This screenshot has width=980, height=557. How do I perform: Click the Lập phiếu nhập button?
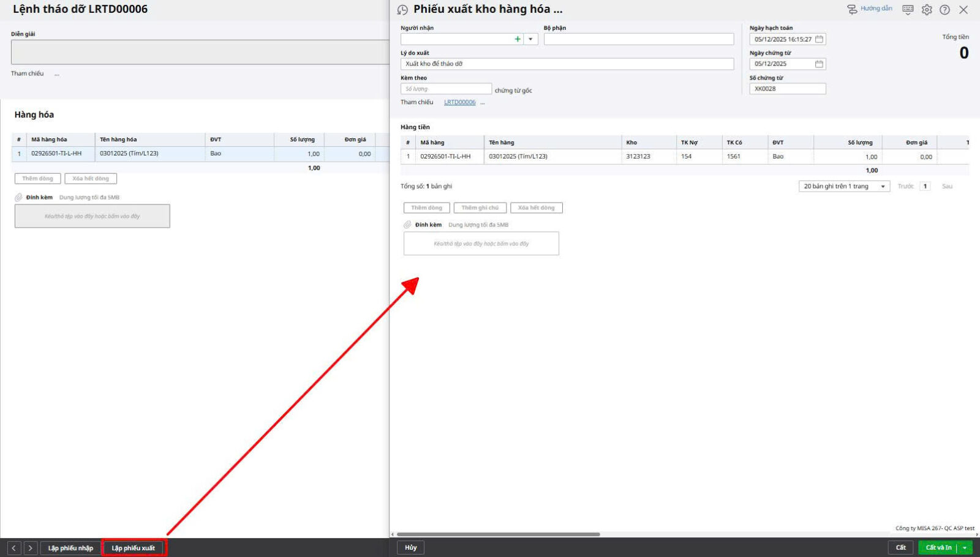click(70, 548)
